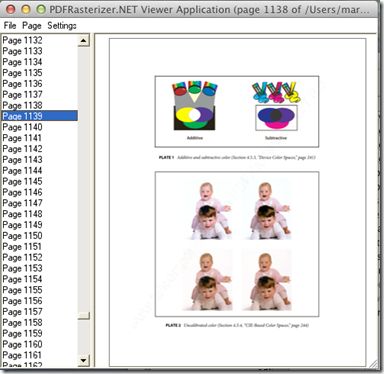Click the page list scrollbar thumb
384x374 pixels.
pyautogui.click(x=83, y=316)
